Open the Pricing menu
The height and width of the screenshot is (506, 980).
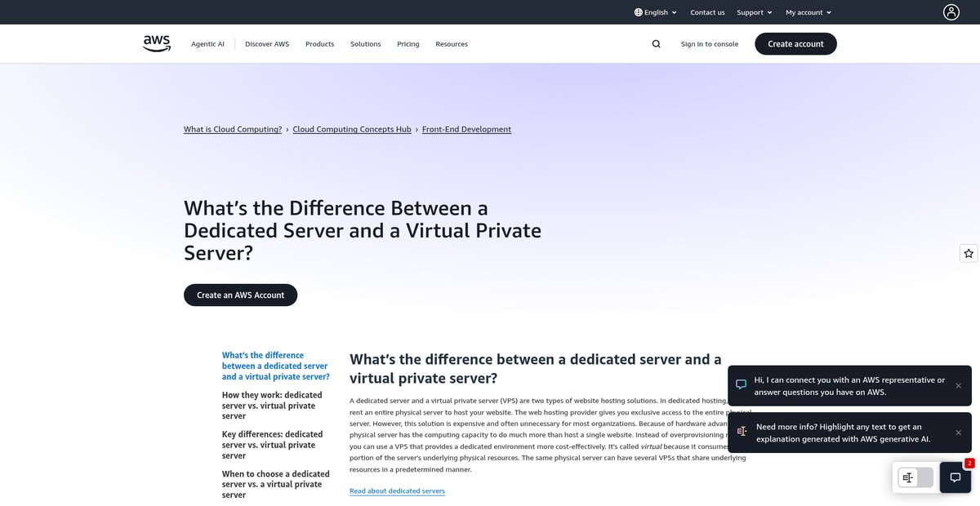click(x=408, y=44)
